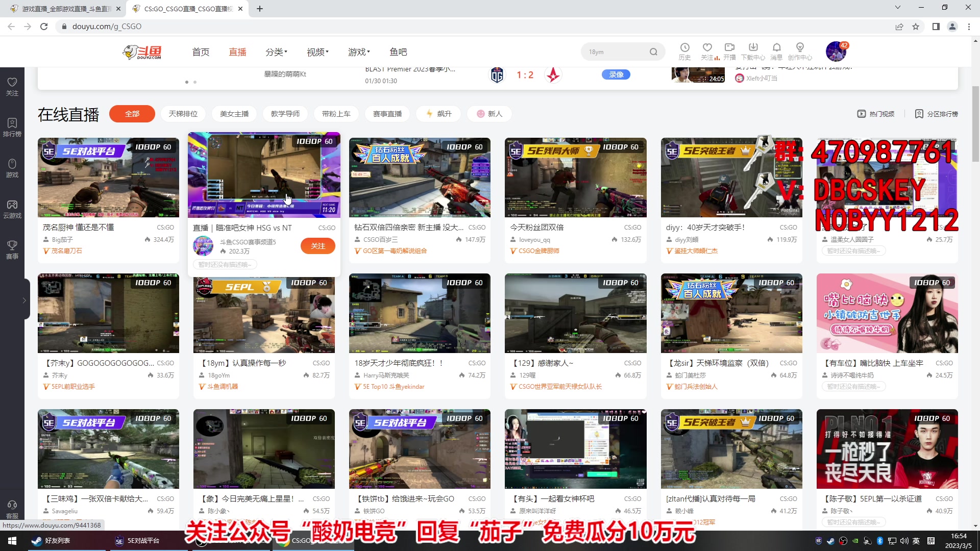This screenshot has height=551, width=980.
Task: Open the Douyu logo homepage
Action: [x=142, y=52]
